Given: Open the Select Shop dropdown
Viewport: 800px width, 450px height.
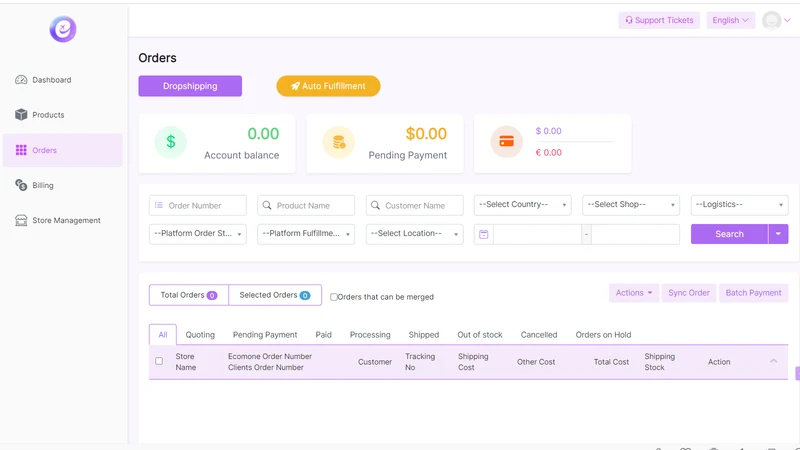Looking at the screenshot, I should coord(631,205).
